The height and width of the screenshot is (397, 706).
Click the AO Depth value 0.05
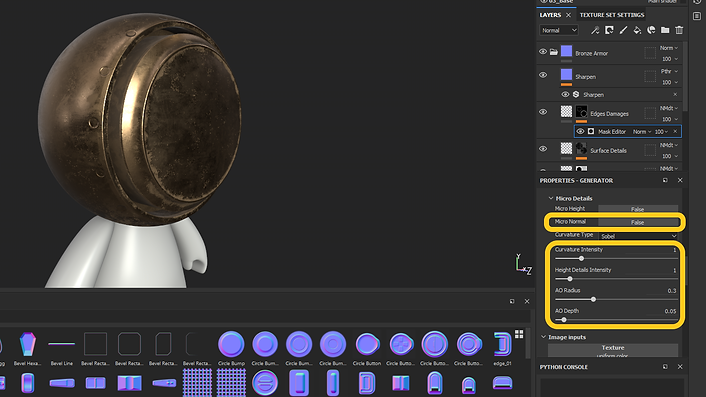click(x=670, y=311)
